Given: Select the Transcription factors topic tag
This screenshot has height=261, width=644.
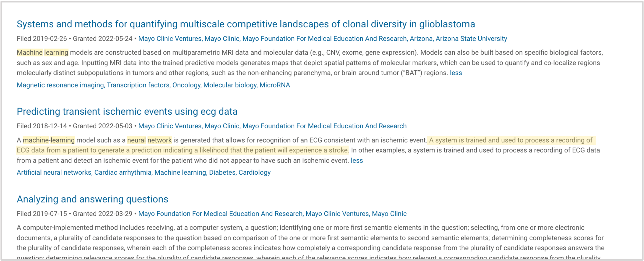Looking at the screenshot, I should click(138, 85).
